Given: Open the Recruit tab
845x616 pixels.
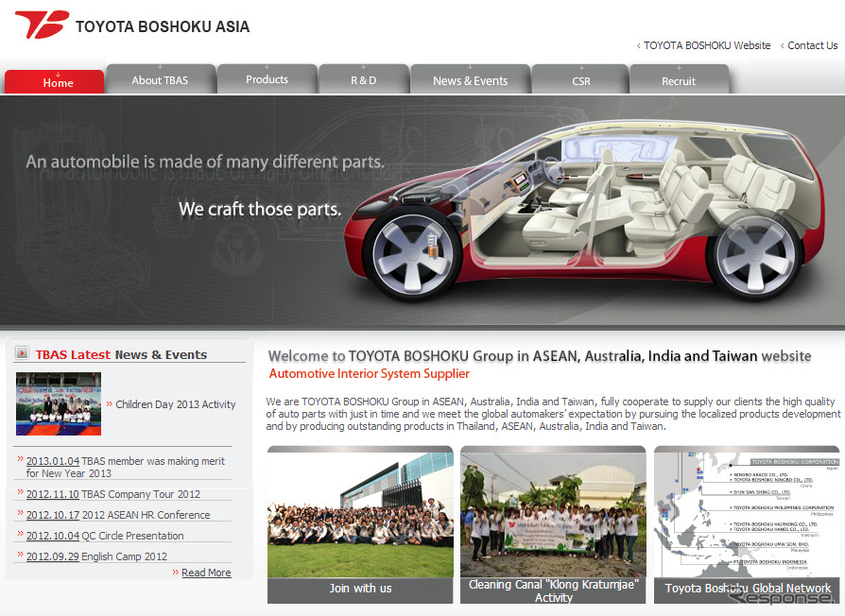Looking at the screenshot, I should click(679, 79).
